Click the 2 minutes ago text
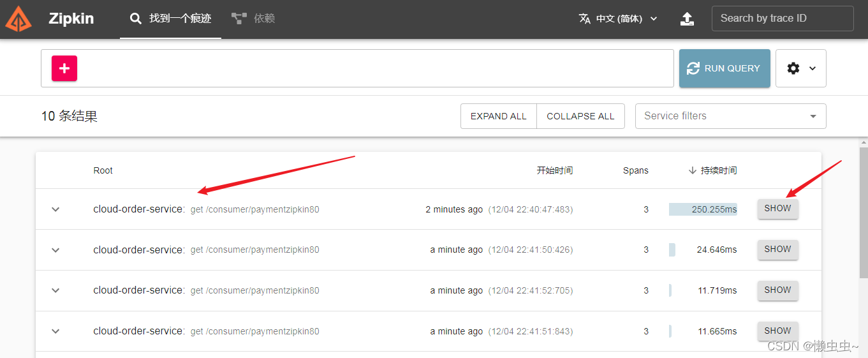The width and height of the screenshot is (868, 358). pyautogui.click(x=454, y=209)
